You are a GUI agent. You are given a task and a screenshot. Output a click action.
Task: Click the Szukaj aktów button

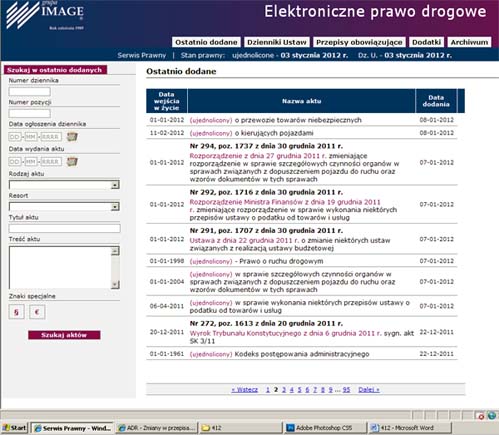click(64, 335)
